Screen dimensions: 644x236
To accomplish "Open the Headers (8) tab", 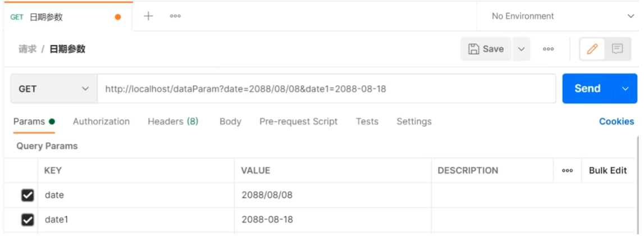I will [x=173, y=121].
